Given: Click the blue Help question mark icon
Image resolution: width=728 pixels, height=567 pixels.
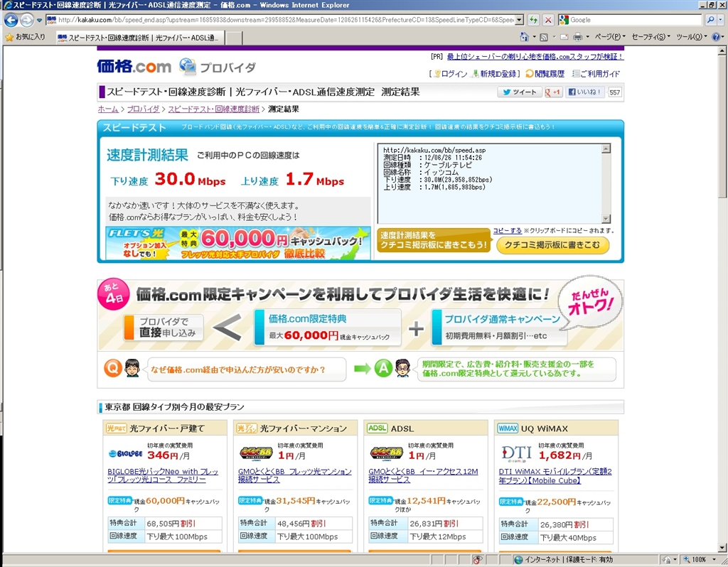Looking at the screenshot, I should click(x=715, y=37).
